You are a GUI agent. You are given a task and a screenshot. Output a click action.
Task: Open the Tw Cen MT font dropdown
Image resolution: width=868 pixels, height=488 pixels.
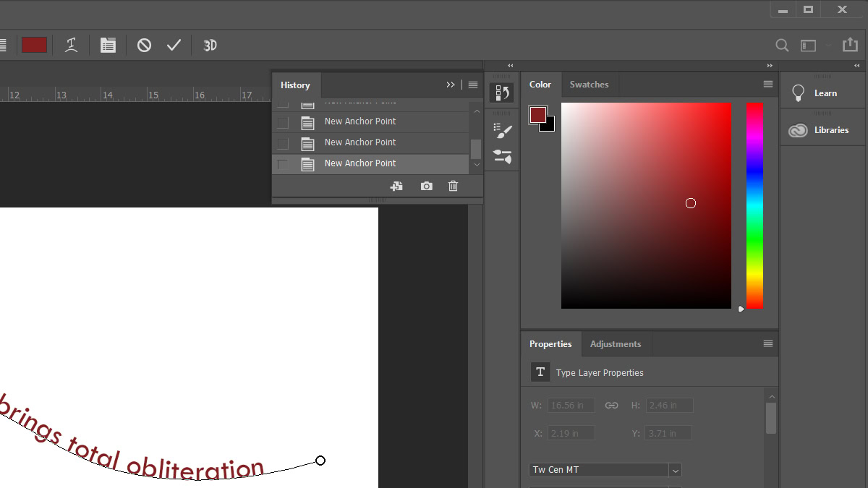[675, 470]
